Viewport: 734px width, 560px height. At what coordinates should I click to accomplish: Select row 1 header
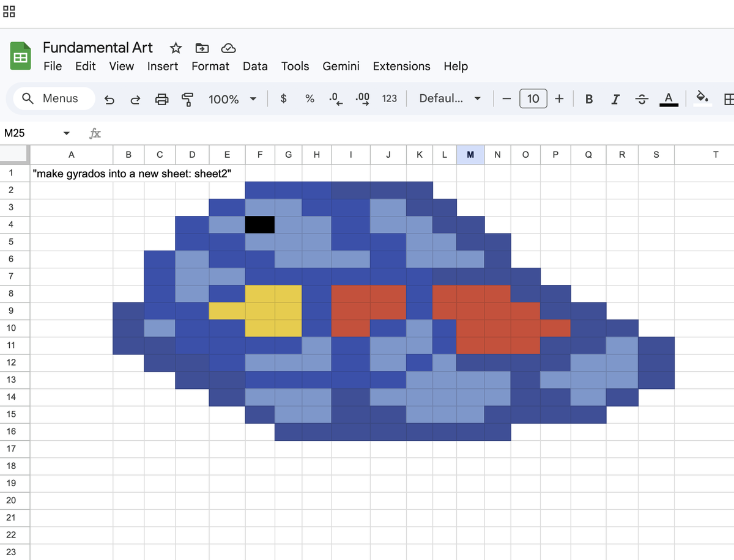15,173
